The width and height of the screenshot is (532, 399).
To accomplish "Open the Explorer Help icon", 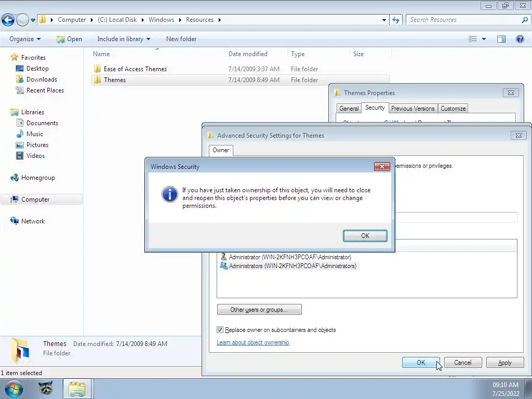I will point(520,39).
